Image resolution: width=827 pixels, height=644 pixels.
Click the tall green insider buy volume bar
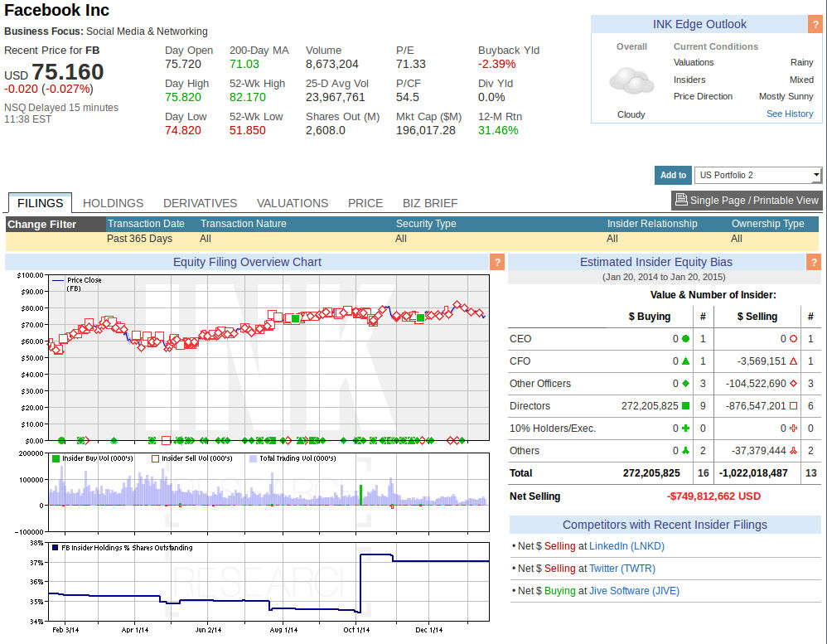pos(360,495)
